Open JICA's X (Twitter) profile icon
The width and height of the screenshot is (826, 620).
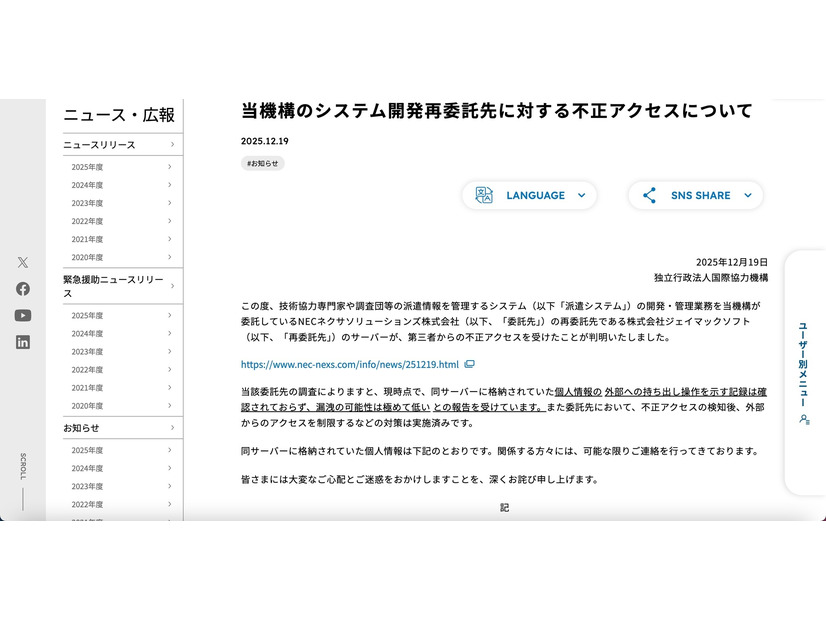(x=22, y=262)
